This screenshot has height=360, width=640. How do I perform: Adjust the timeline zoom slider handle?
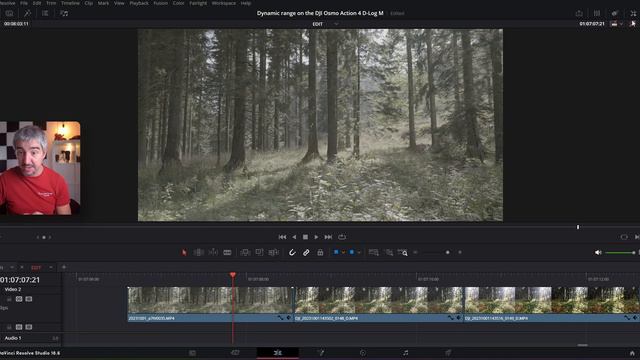(x=448, y=252)
